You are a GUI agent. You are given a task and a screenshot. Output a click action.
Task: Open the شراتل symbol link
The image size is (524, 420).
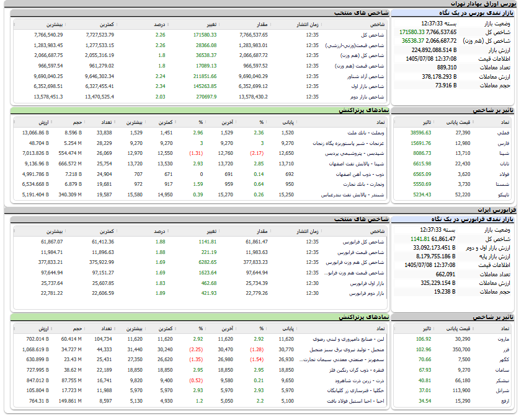(x=503, y=391)
